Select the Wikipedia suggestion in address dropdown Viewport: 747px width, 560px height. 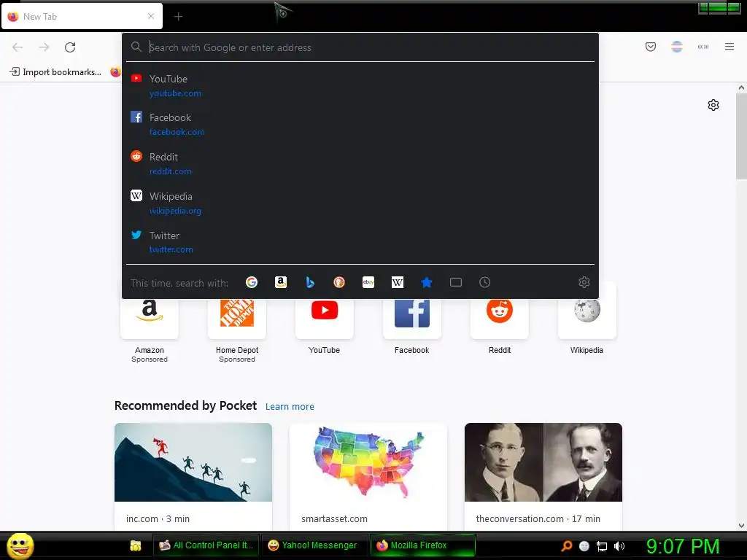[360, 203]
